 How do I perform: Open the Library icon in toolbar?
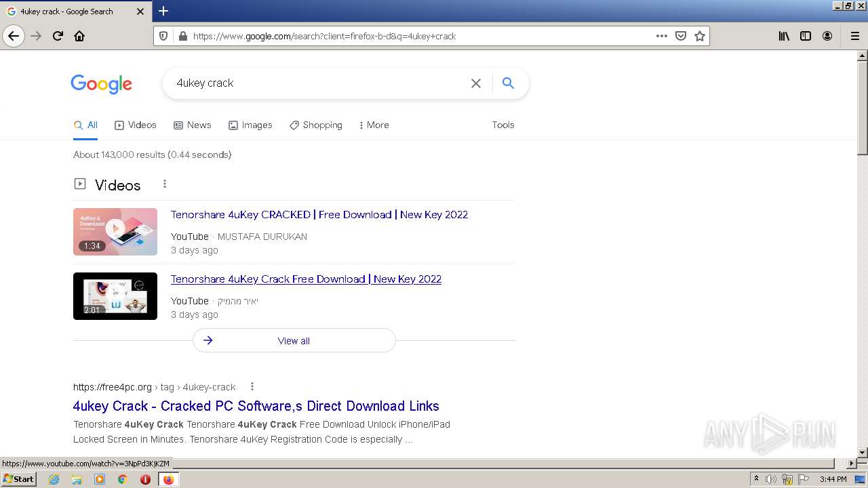click(784, 36)
